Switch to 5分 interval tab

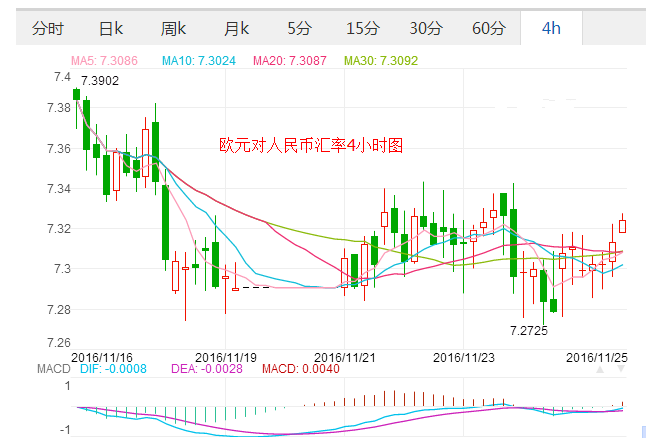pos(299,28)
